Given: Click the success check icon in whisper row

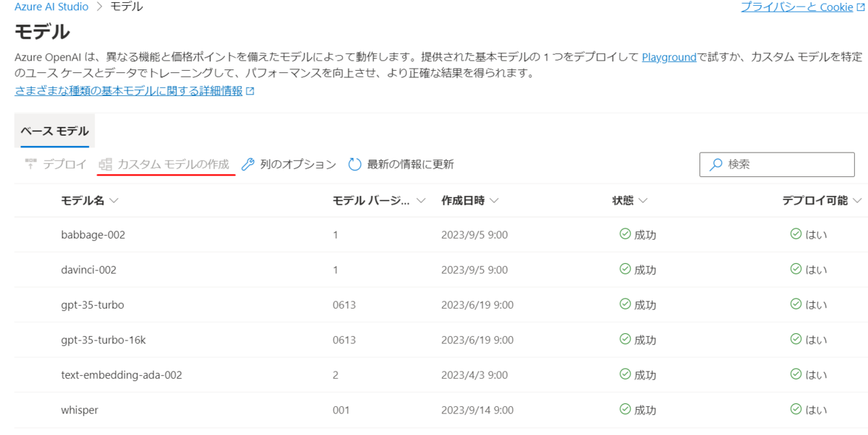Looking at the screenshot, I should 625,409.
